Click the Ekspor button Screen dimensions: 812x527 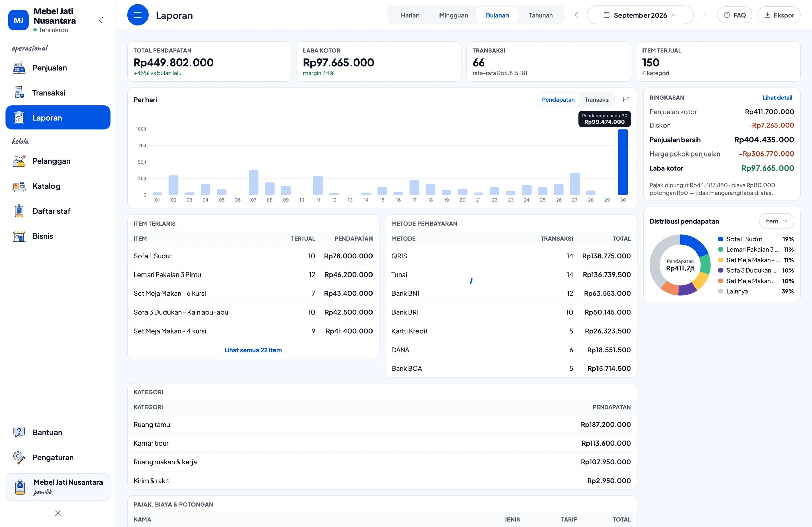click(779, 15)
